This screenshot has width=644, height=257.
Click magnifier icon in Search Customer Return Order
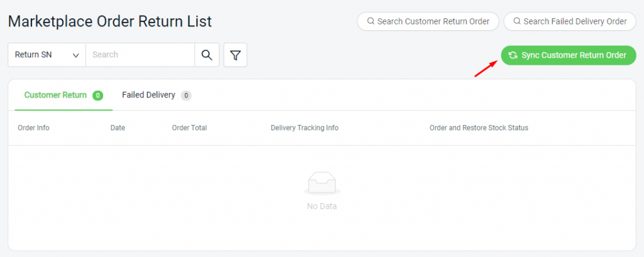coord(370,21)
